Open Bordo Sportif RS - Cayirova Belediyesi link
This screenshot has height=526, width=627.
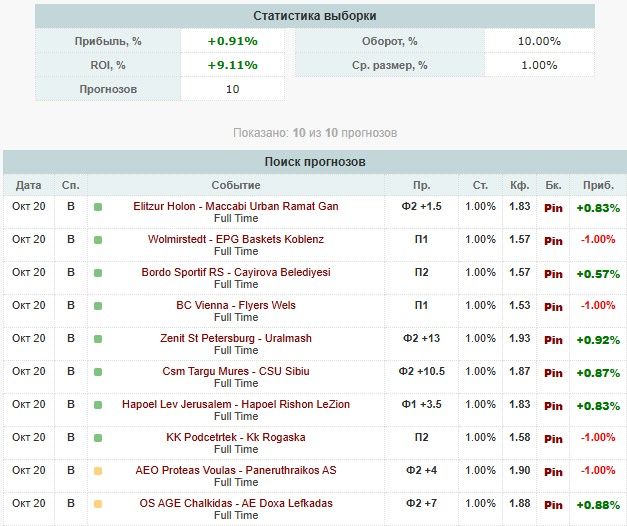click(x=236, y=272)
